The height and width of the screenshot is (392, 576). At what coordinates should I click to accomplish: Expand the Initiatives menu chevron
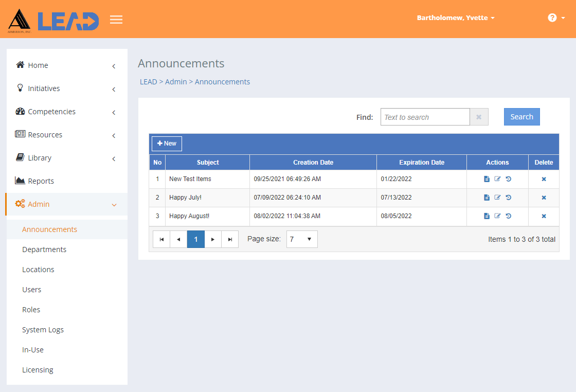point(114,90)
